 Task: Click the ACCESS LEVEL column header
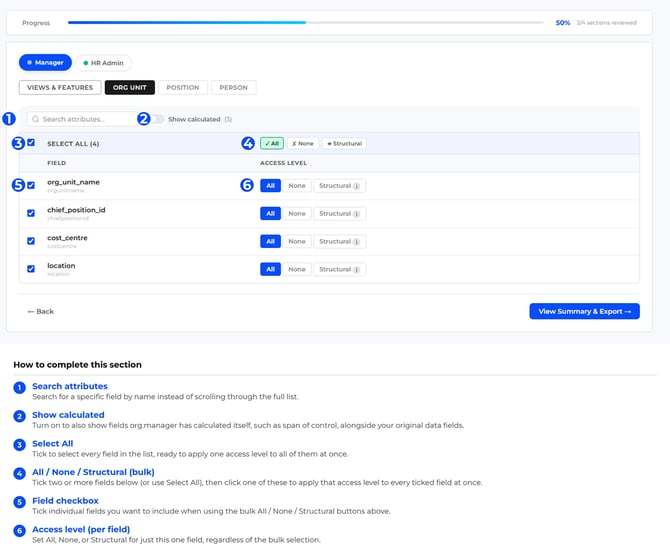[283, 163]
